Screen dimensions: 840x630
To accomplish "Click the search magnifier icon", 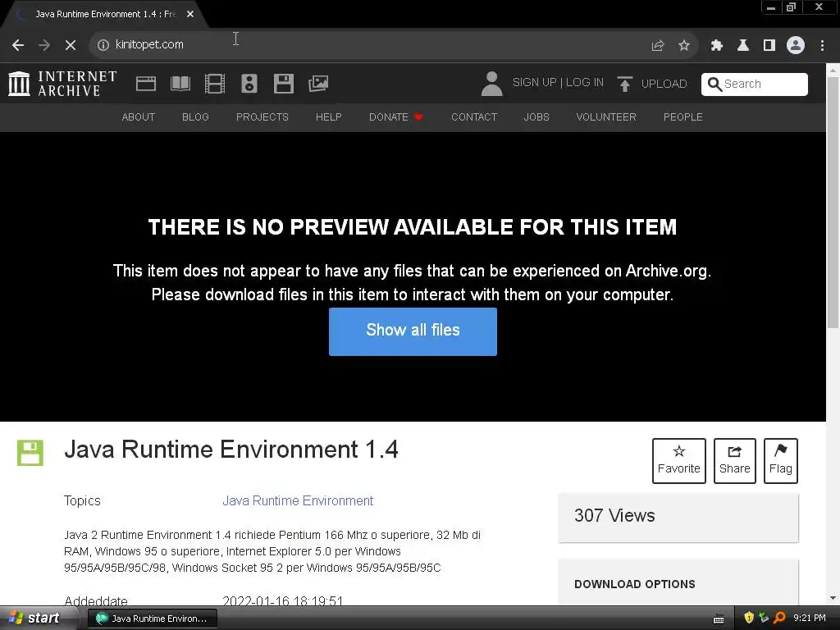I will pos(714,84).
